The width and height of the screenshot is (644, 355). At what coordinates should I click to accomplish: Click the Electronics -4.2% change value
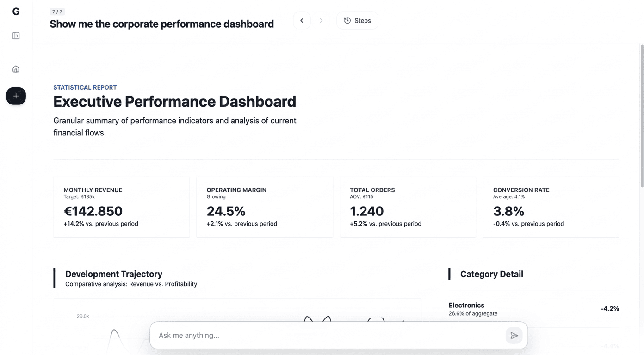pyautogui.click(x=609, y=309)
